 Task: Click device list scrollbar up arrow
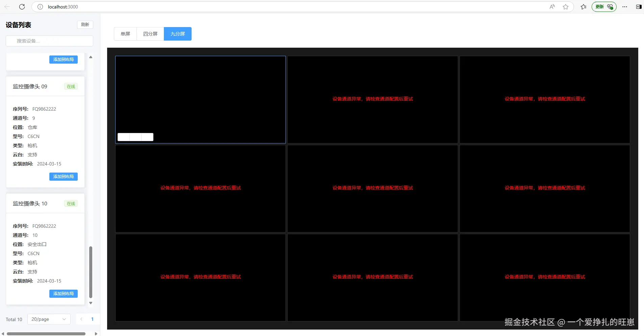tap(91, 57)
